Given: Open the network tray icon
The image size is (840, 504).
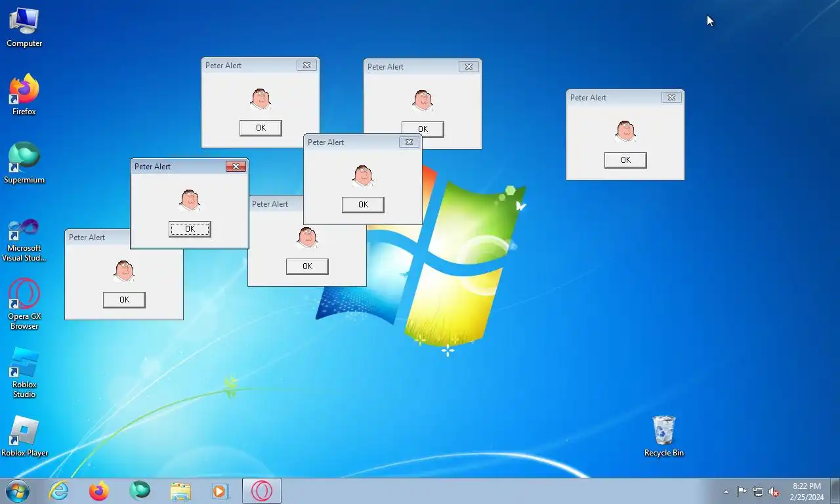Looking at the screenshot, I should pos(758,492).
